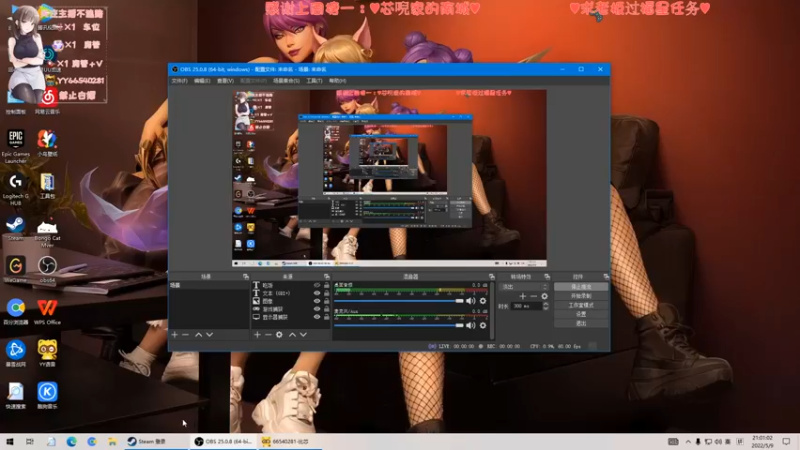800x450 pixels.
Task: Enable 工作室模式 studio mode
Action: (x=581, y=305)
